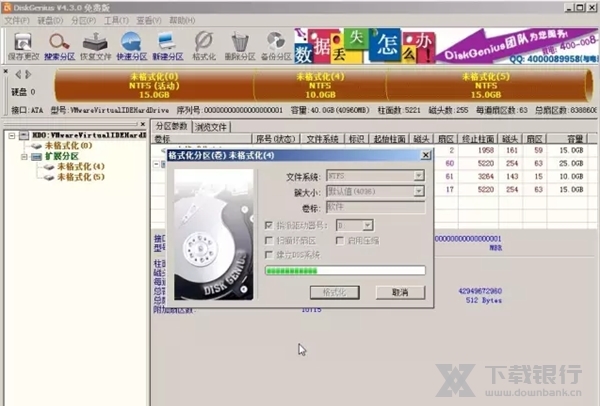The image size is (600, 406).
Task: Select 未格式化(4) in the tree
Action: coord(81,166)
